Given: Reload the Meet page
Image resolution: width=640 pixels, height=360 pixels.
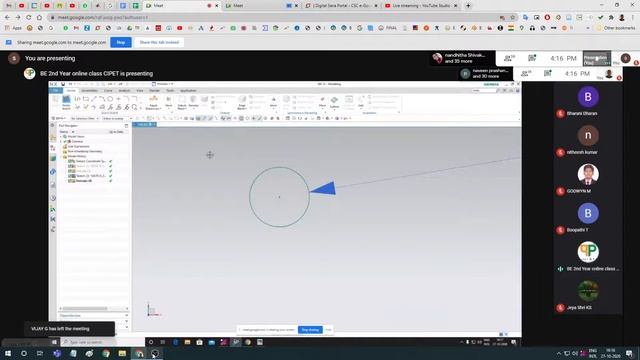Looking at the screenshot, I should [29, 17].
